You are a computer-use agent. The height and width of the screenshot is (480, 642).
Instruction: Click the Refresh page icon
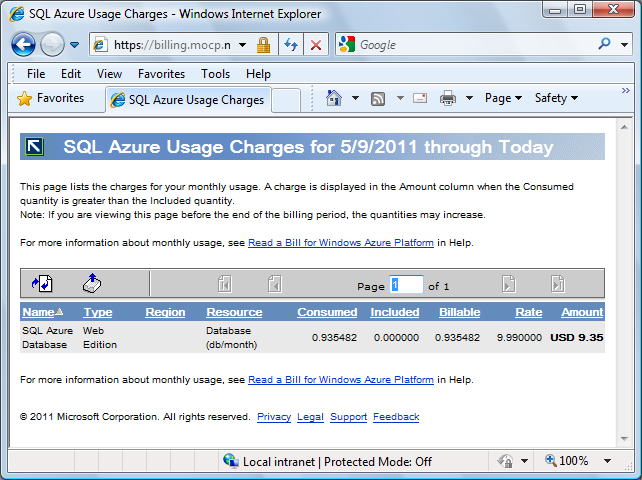pyautogui.click(x=291, y=45)
